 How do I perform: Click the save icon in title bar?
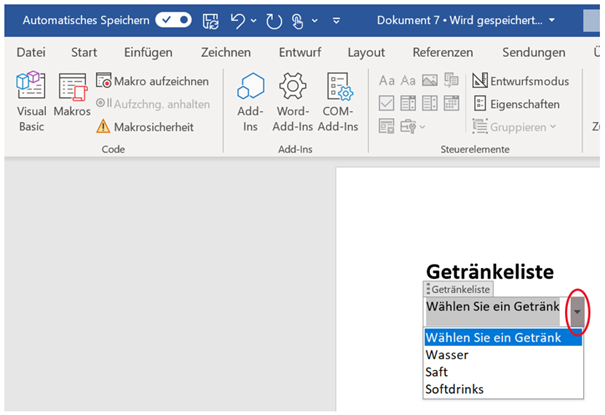pos(211,20)
